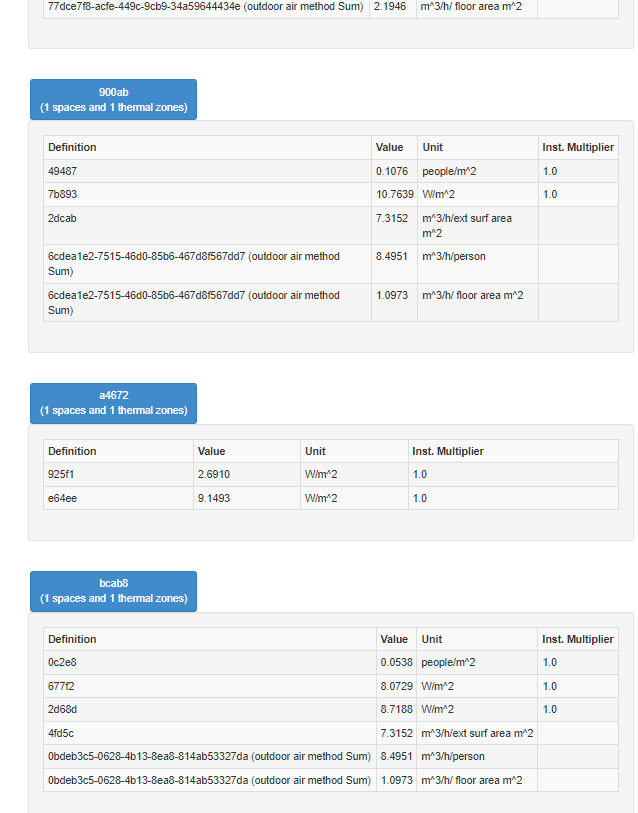Select definition e64ee cell
The image size is (638, 813).
(119, 498)
